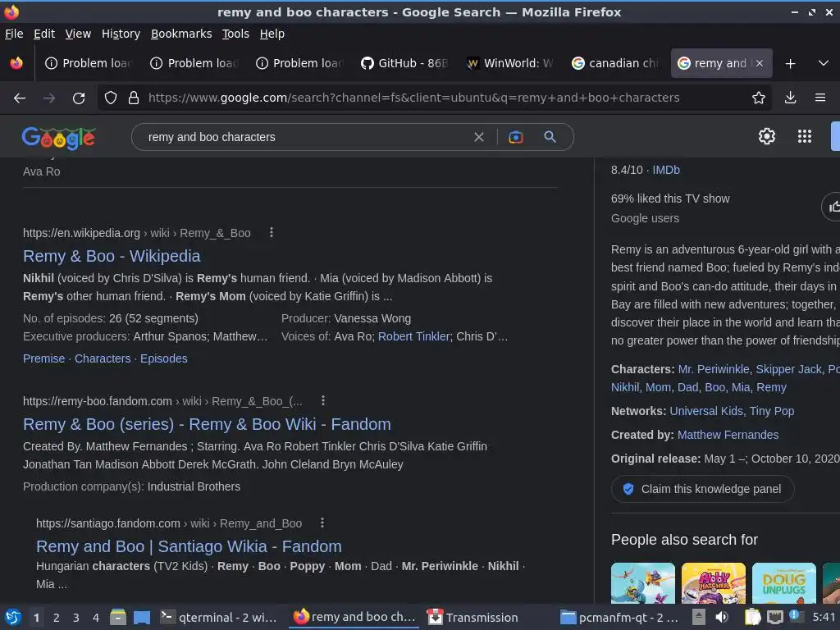Clear the Google search box text
The height and width of the screenshot is (630, 840).
click(479, 137)
